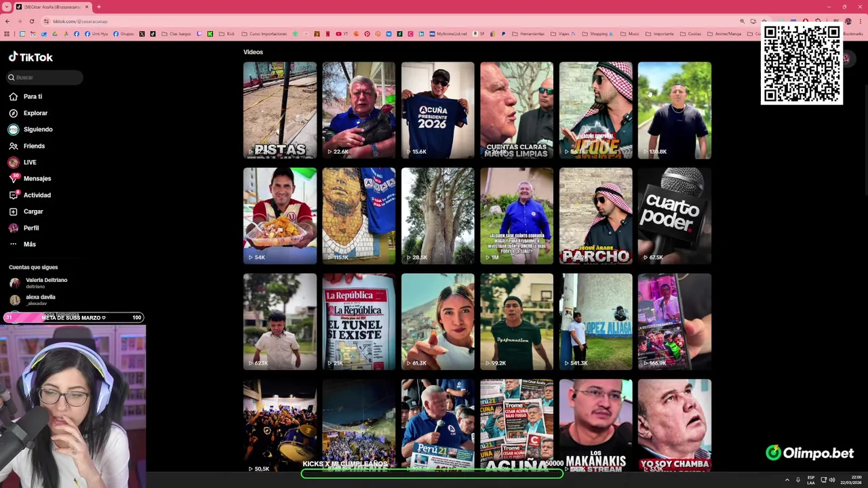Open the Cositas bookmark folder
The height and width of the screenshot is (488, 868).
click(x=691, y=34)
